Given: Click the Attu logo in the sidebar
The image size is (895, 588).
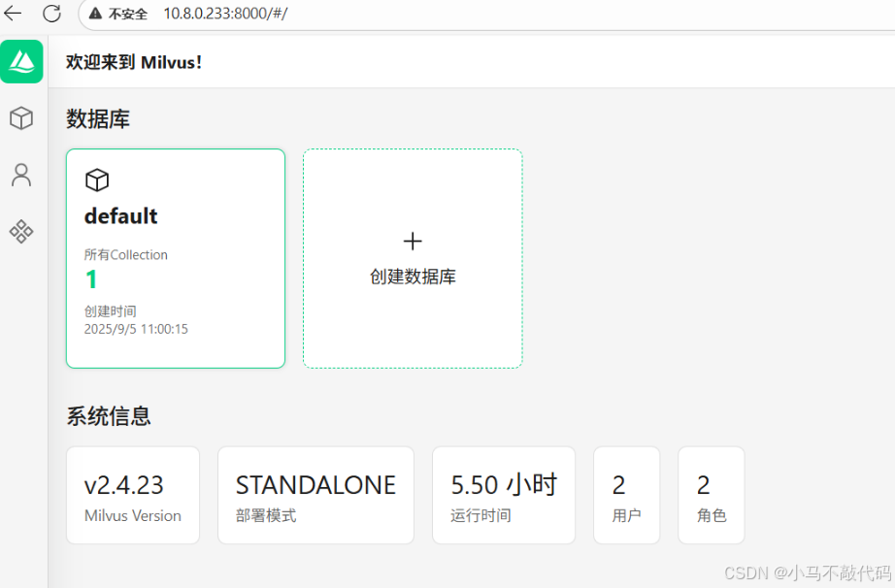Looking at the screenshot, I should 21,60.
